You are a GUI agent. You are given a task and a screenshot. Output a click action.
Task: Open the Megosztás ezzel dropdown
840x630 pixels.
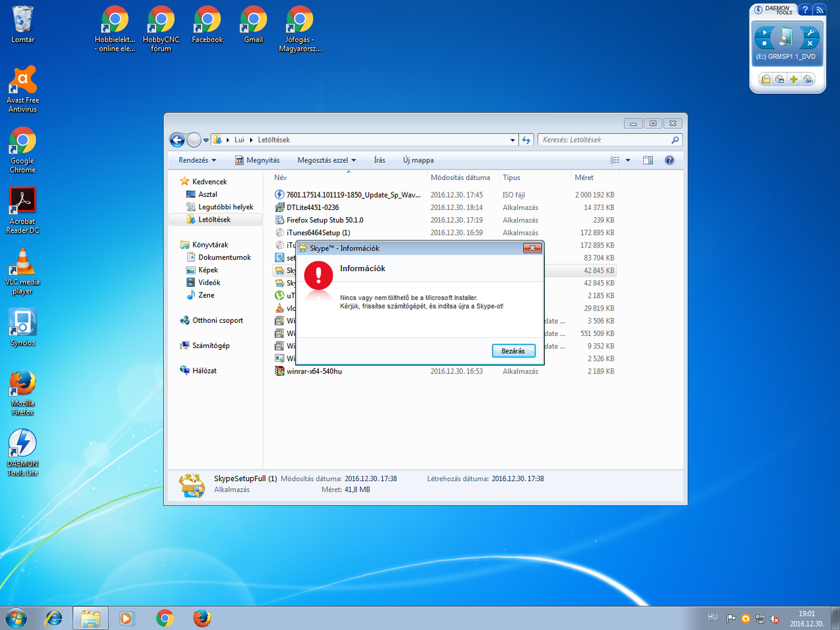pyautogui.click(x=327, y=160)
